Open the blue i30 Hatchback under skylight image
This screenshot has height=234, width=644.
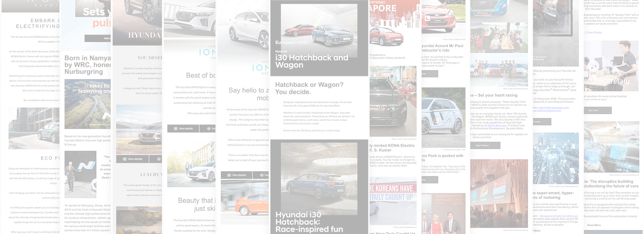click(x=319, y=179)
